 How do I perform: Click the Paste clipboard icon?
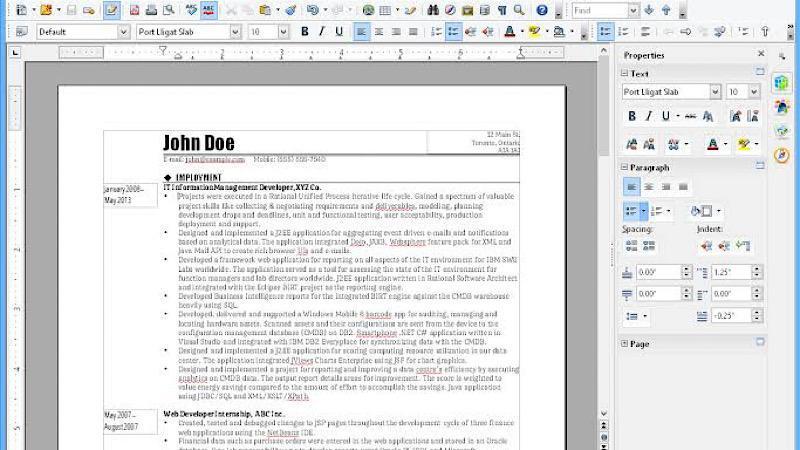coord(265,10)
